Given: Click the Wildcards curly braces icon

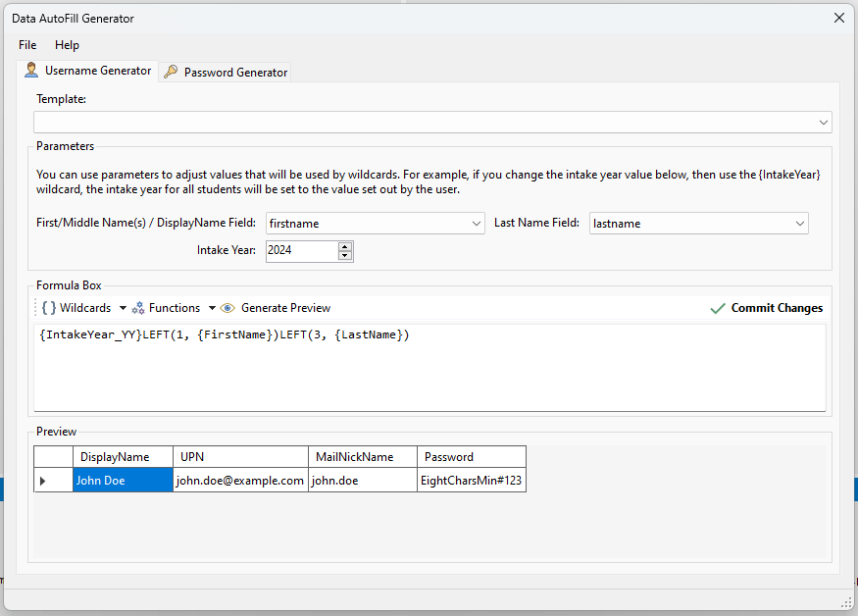Looking at the screenshot, I should click(48, 308).
